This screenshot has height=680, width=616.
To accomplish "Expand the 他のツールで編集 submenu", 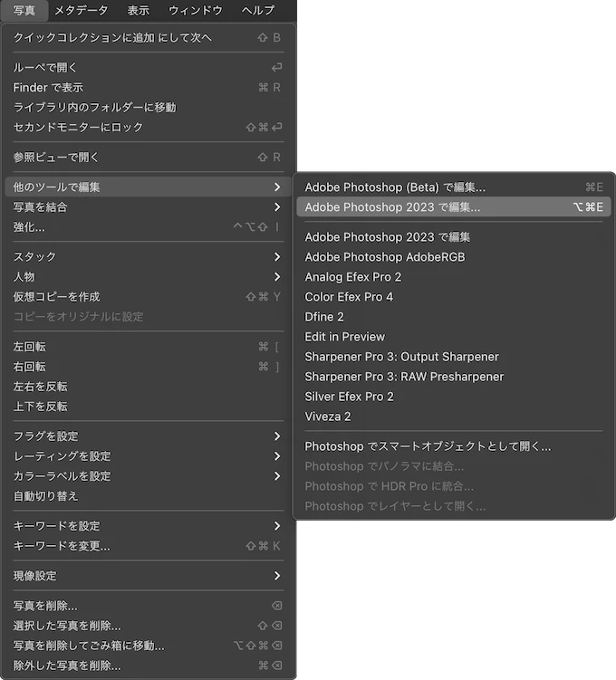I will (x=149, y=187).
